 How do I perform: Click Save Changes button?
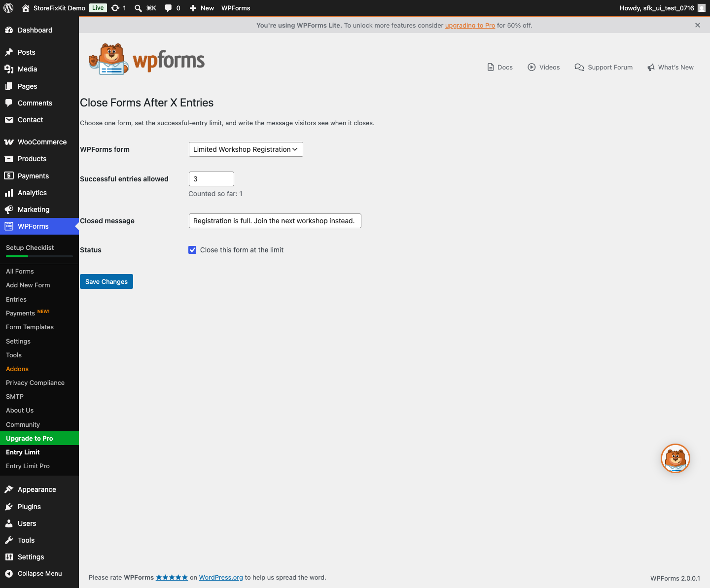click(x=106, y=281)
